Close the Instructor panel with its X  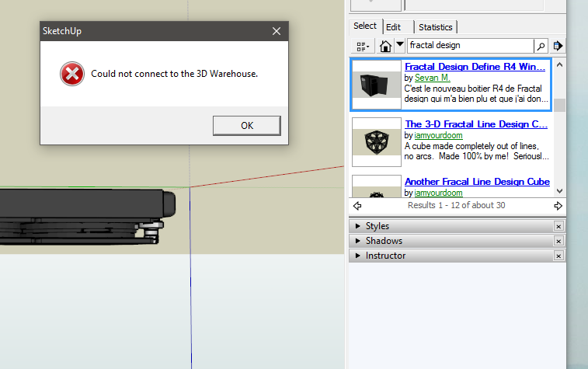558,256
